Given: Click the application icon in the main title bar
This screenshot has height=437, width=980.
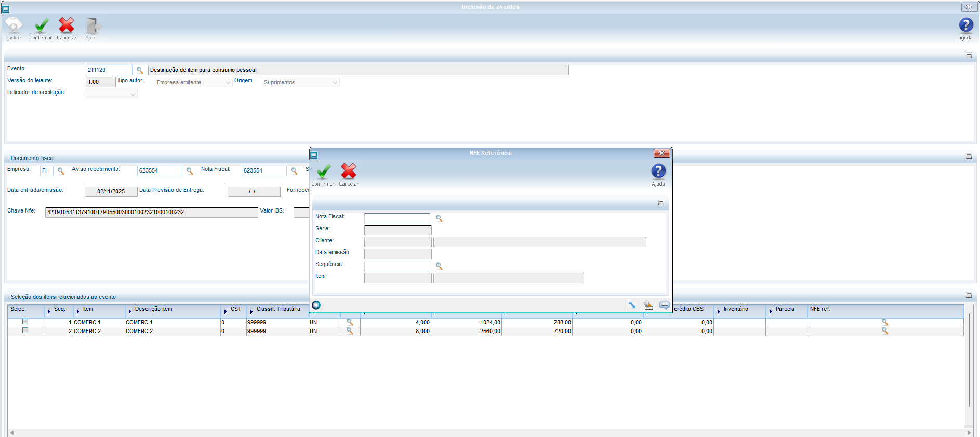Looking at the screenshot, I should [6, 9].
